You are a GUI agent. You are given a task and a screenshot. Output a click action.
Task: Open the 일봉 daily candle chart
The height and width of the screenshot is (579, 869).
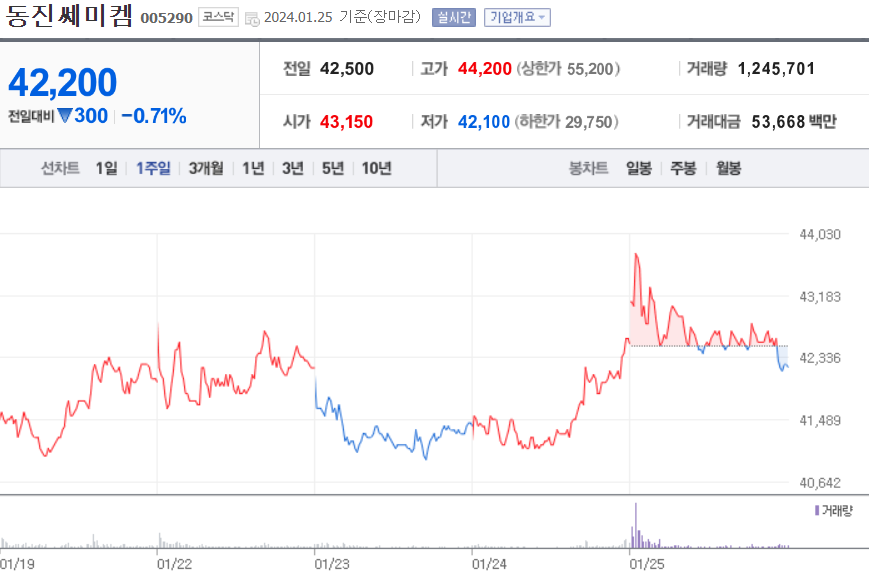(x=639, y=168)
